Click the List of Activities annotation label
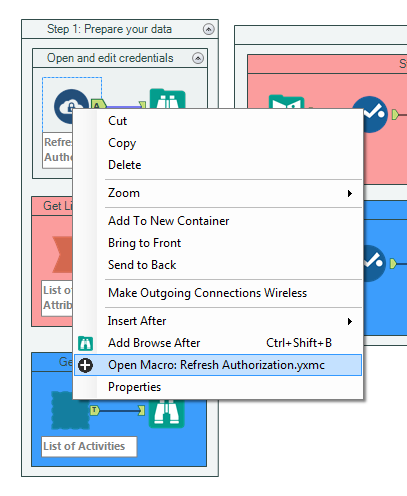 [x=89, y=446]
